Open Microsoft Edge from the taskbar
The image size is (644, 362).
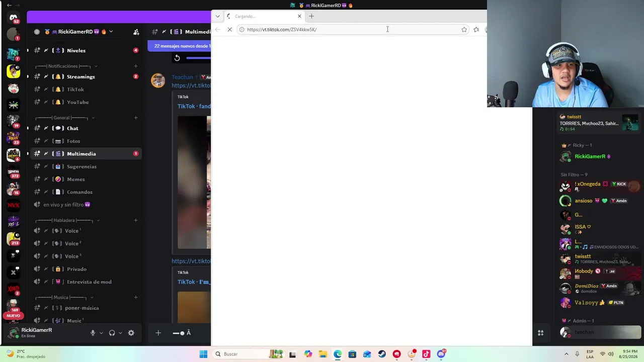point(338,354)
